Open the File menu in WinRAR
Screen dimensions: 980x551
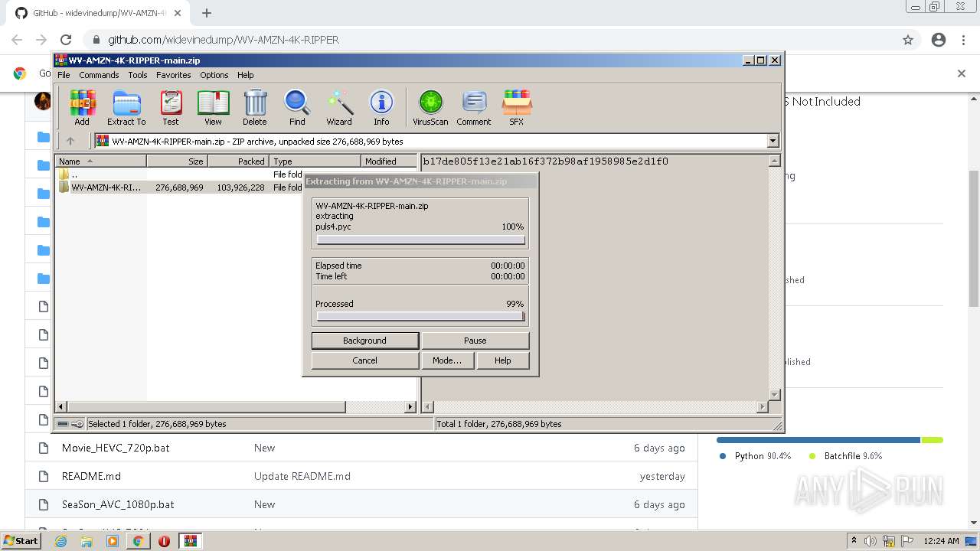point(64,75)
